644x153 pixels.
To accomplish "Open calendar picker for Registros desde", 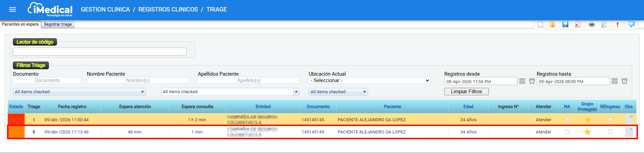I will click(522, 81).
